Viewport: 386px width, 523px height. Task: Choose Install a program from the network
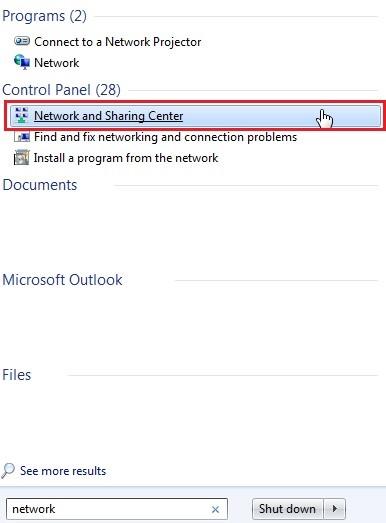tap(126, 158)
